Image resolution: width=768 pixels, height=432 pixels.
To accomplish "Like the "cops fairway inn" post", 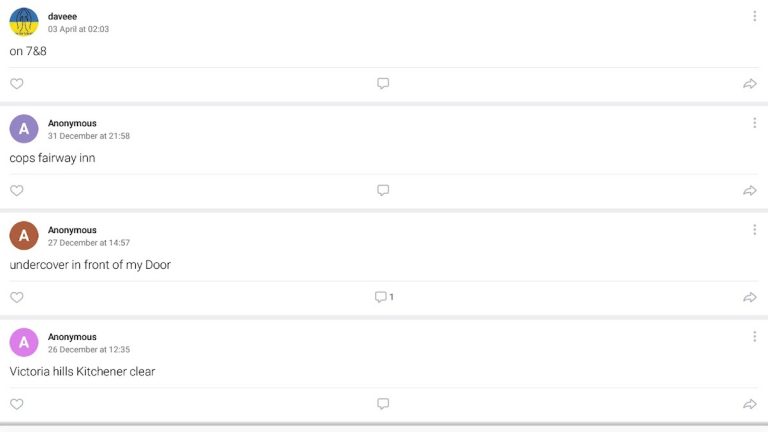I will [x=17, y=191].
